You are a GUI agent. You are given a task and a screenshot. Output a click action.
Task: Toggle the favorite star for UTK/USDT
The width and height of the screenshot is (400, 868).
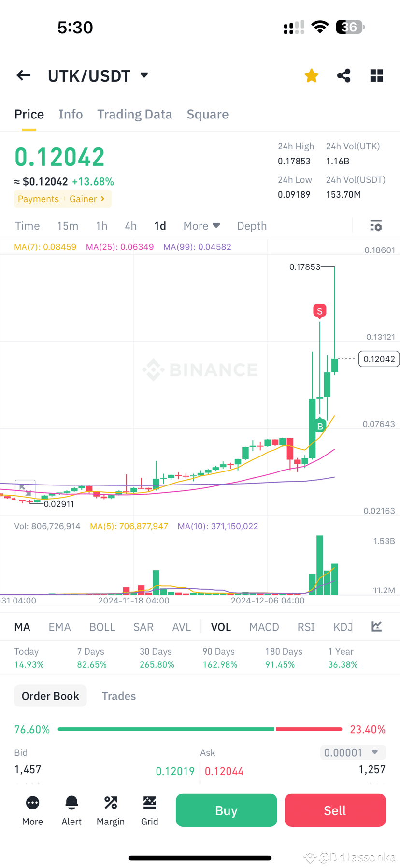[312, 75]
